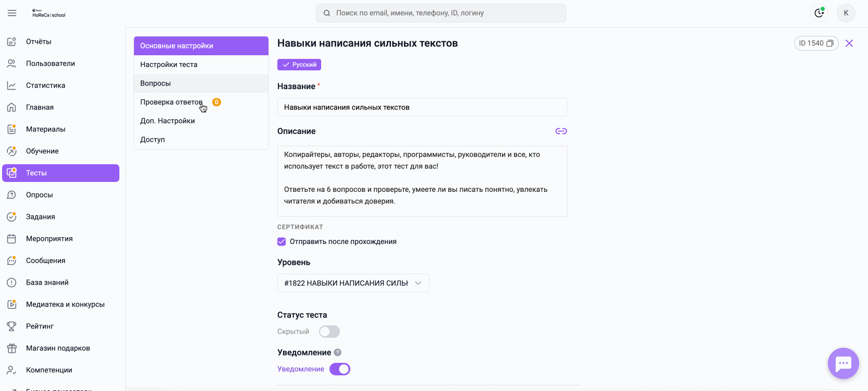This screenshot has width=868, height=391.
Task: Open the chat support bubble
Action: (x=843, y=363)
